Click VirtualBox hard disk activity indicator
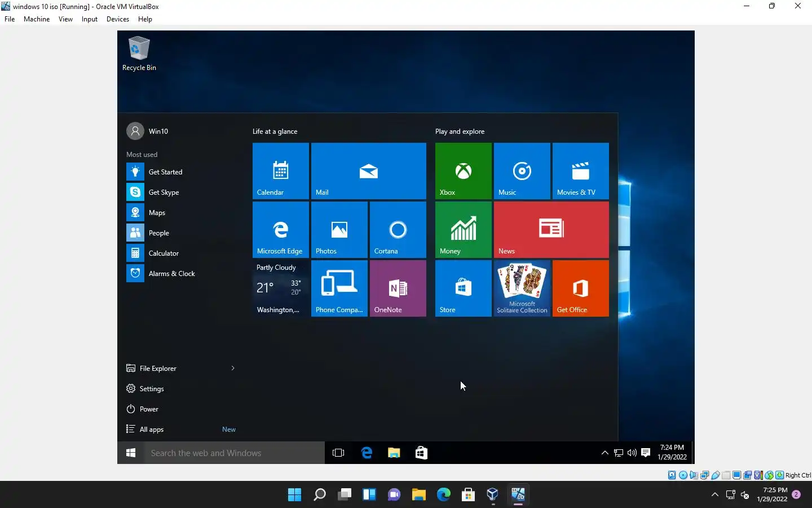This screenshot has height=508, width=812. [x=672, y=475]
